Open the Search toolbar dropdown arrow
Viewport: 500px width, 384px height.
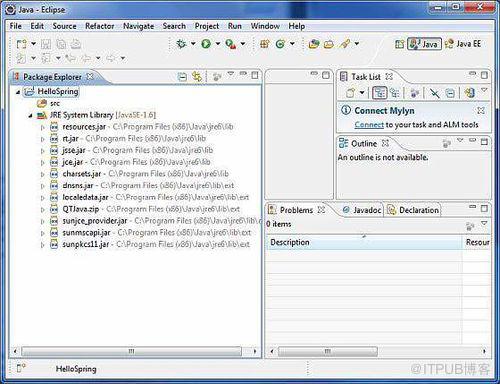click(x=357, y=44)
